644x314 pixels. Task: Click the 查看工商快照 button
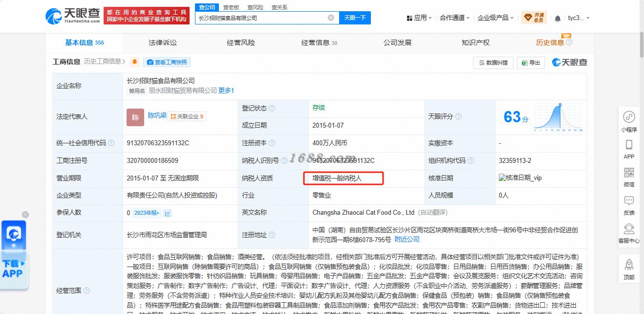click(x=167, y=62)
